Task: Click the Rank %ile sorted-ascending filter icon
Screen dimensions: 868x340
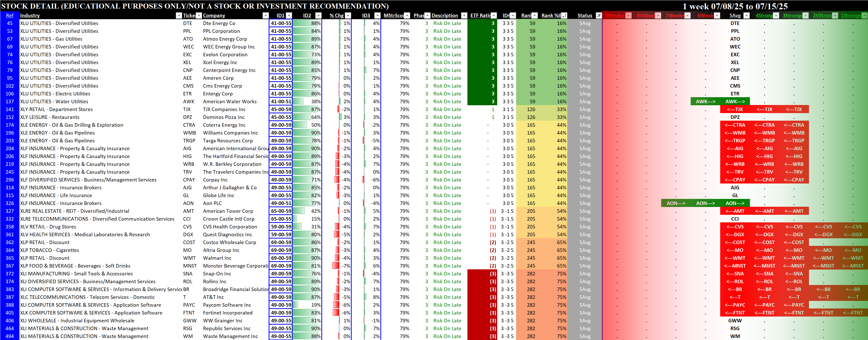Action: tap(564, 15)
